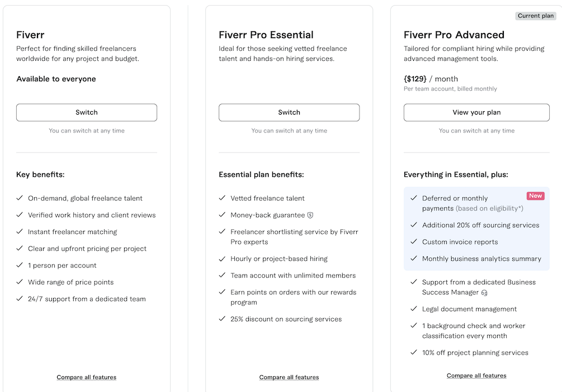This screenshot has height=392, width=562.
Task: Open Compare all features under the basic Fiverr plan
Action: tap(87, 377)
